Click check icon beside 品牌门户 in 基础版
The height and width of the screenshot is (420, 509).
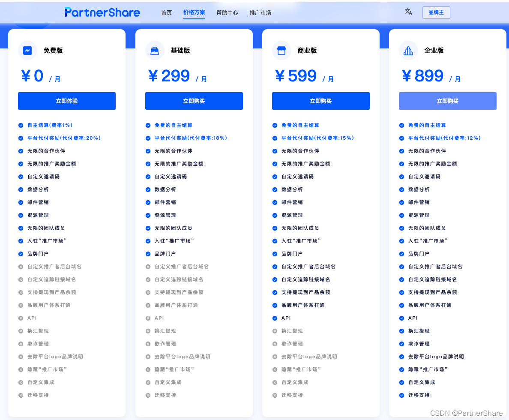click(x=148, y=254)
